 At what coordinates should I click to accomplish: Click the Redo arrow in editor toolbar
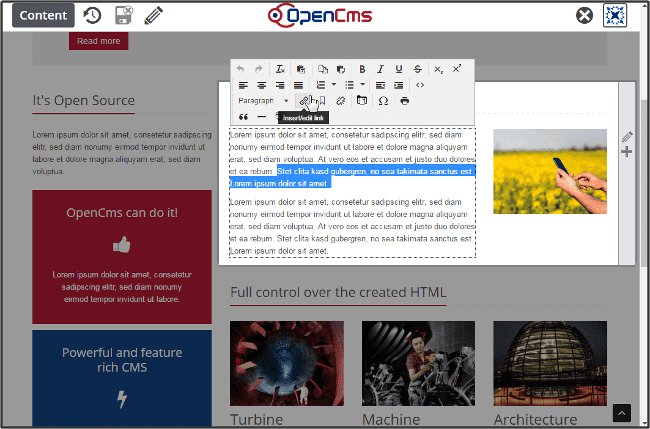[x=258, y=69]
